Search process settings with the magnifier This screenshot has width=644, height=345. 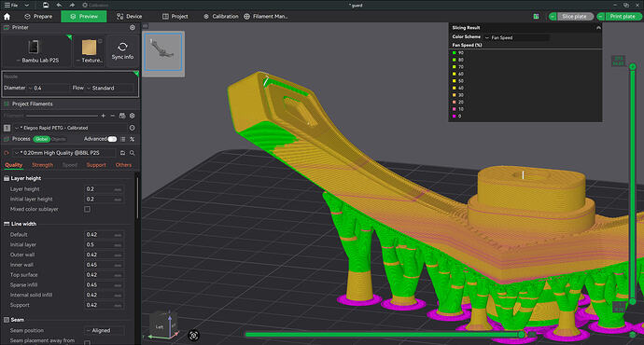click(133, 153)
